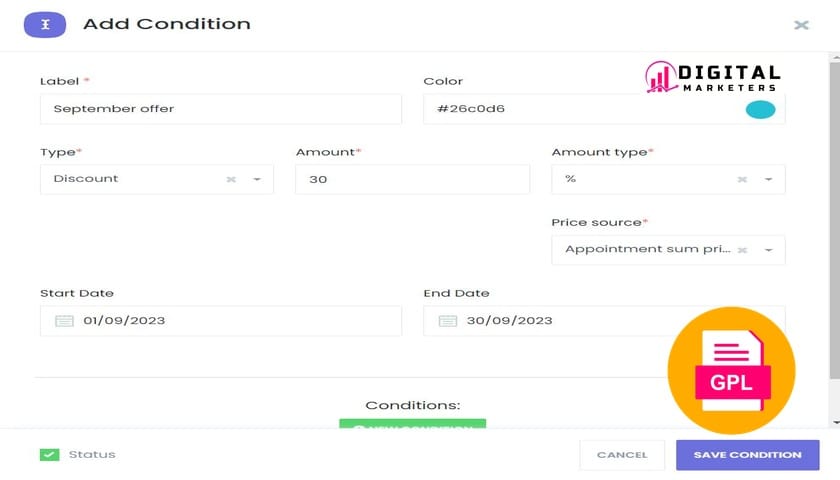This screenshot has width=840, height=480.
Task: Click the purple Add Condition header icon
Action: pyautogui.click(x=45, y=24)
